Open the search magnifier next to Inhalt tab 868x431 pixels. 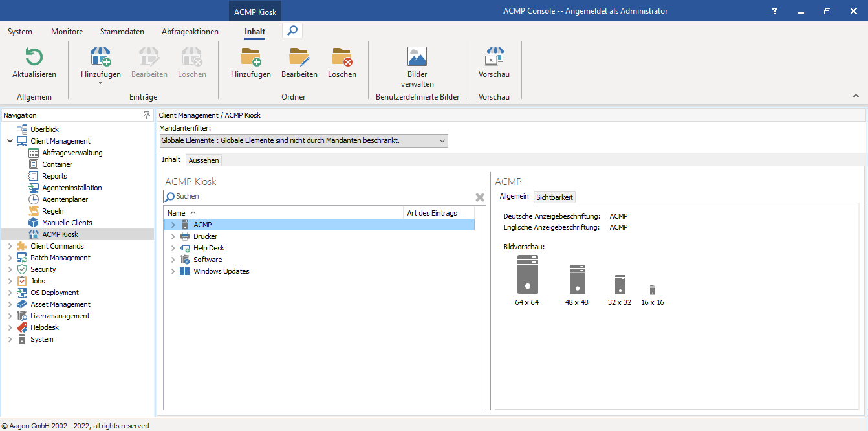coord(292,30)
